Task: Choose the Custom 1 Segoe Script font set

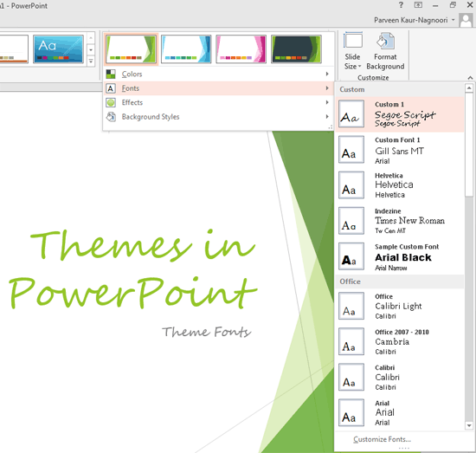Action: 400,114
